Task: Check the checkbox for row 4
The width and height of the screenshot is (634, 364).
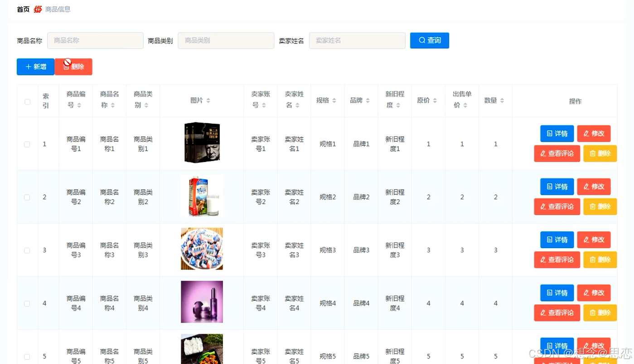Action: click(x=27, y=304)
